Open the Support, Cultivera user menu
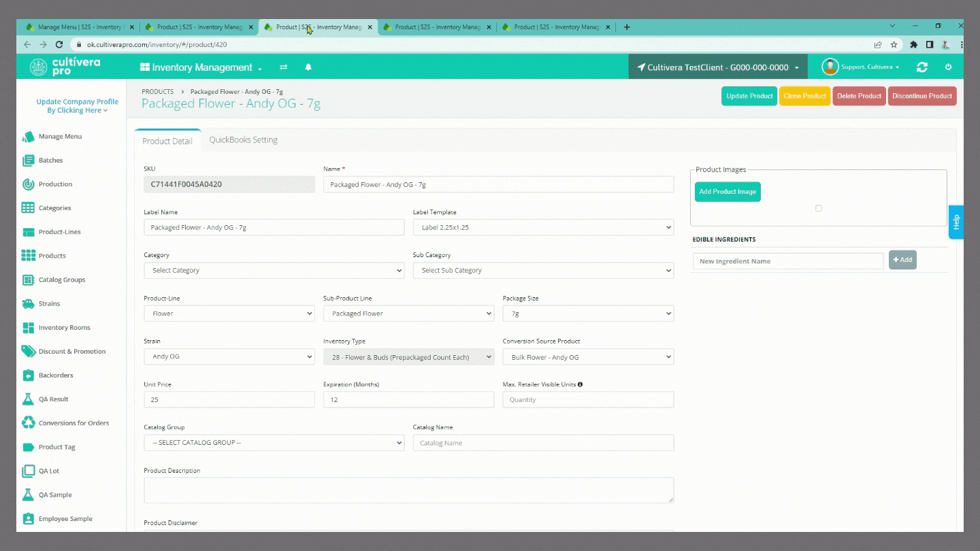This screenshot has height=551, width=980. (861, 67)
